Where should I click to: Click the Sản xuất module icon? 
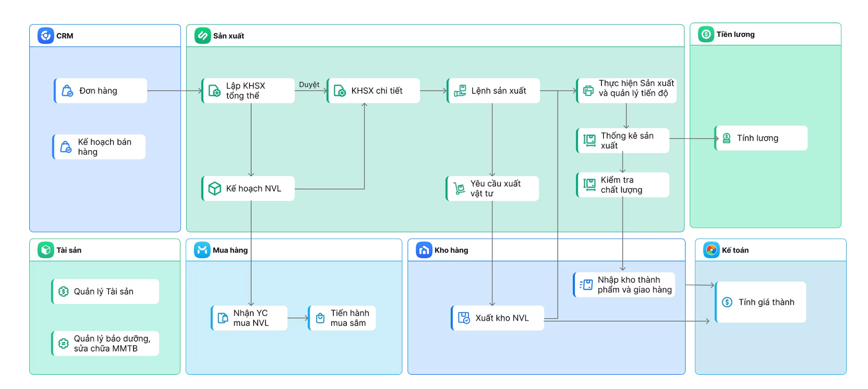point(202,36)
